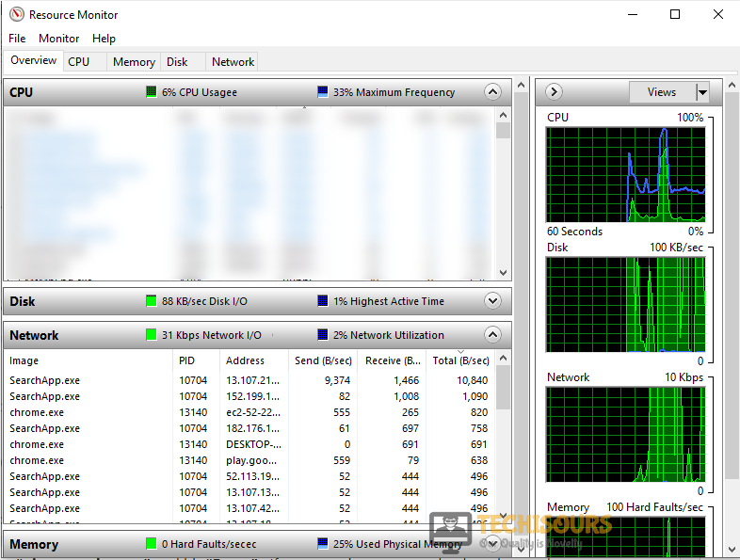
Task: Select SearchApp.exe row with address 182.176.1
Action: [249, 428]
